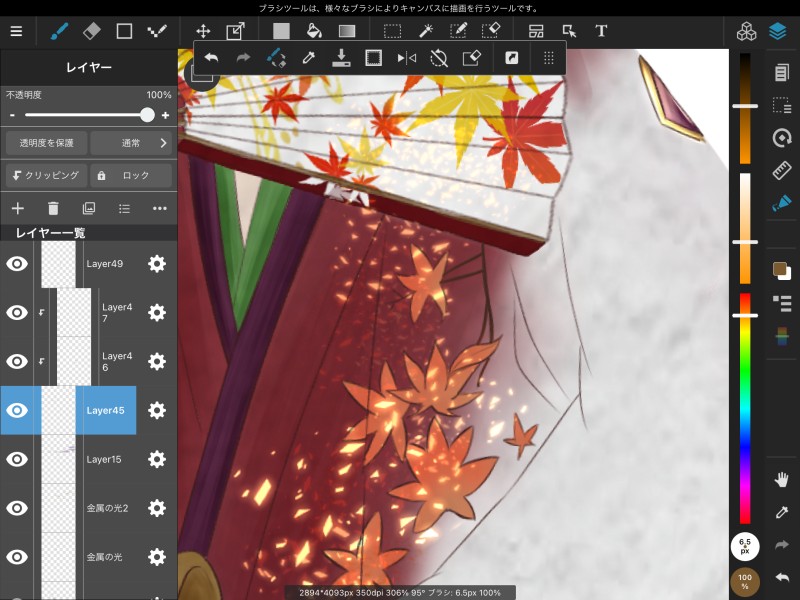
Task: Add image layer from photo icon
Action: point(89,208)
